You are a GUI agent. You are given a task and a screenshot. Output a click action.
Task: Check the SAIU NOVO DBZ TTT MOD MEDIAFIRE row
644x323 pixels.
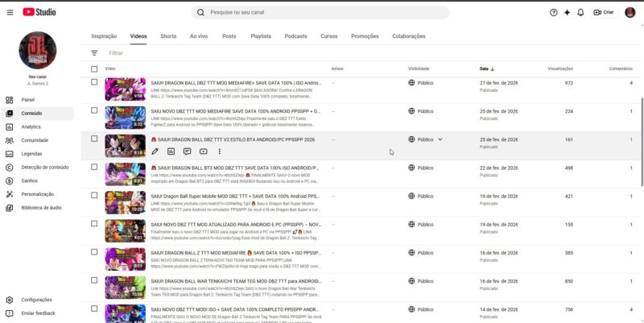(x=94, y=110)
